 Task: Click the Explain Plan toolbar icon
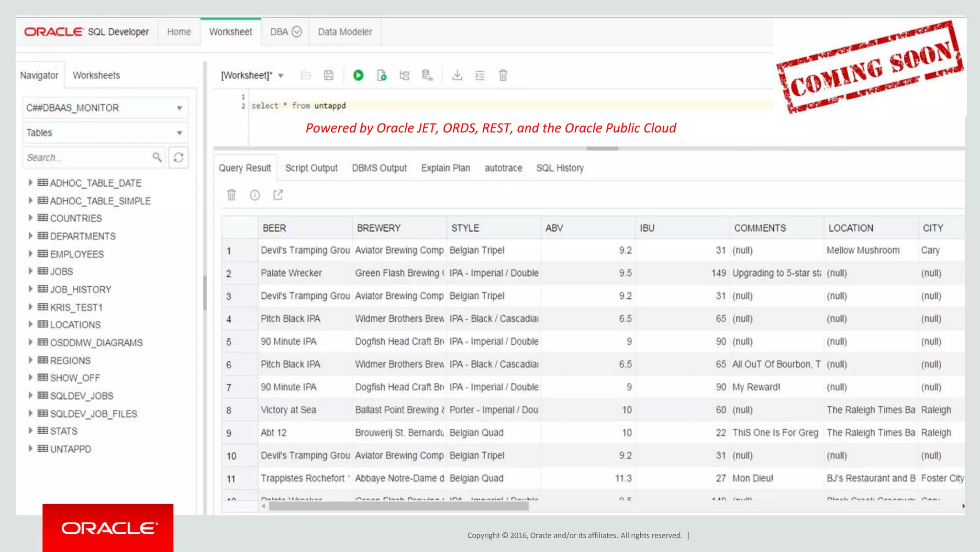pyautogui.click(x=404, y=75)
